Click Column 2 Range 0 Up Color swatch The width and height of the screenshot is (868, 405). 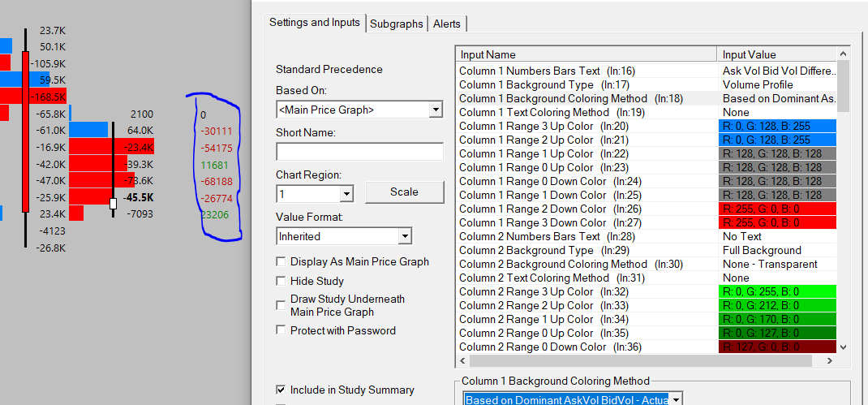coord(776,334)
